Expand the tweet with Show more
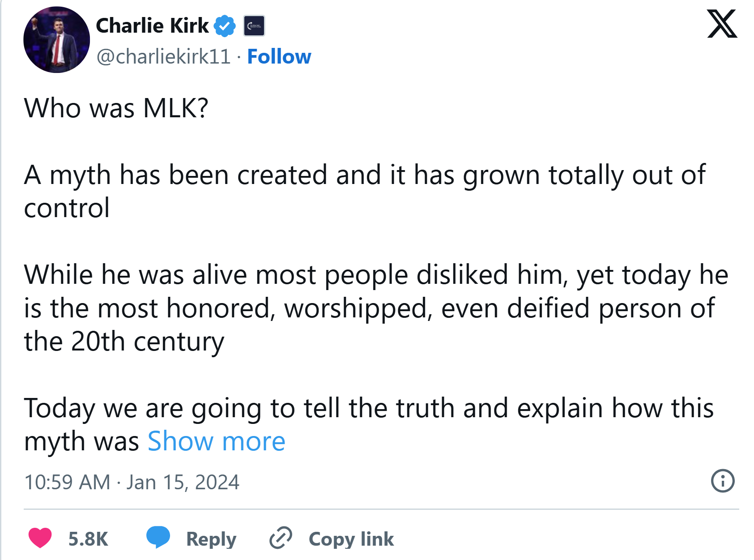Viewport: 754px width, 560px height. [216, 441]
